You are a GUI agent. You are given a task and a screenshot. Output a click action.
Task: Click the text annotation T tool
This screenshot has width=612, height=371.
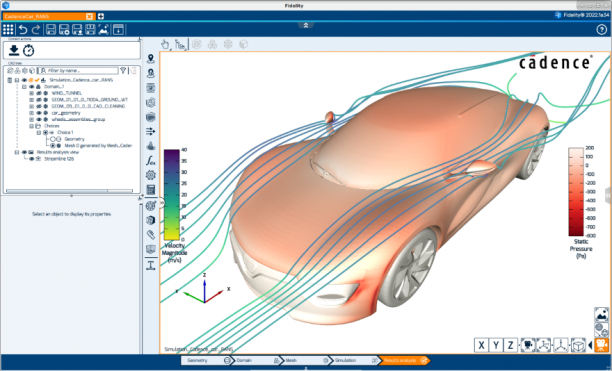click(x=151, y=266)
